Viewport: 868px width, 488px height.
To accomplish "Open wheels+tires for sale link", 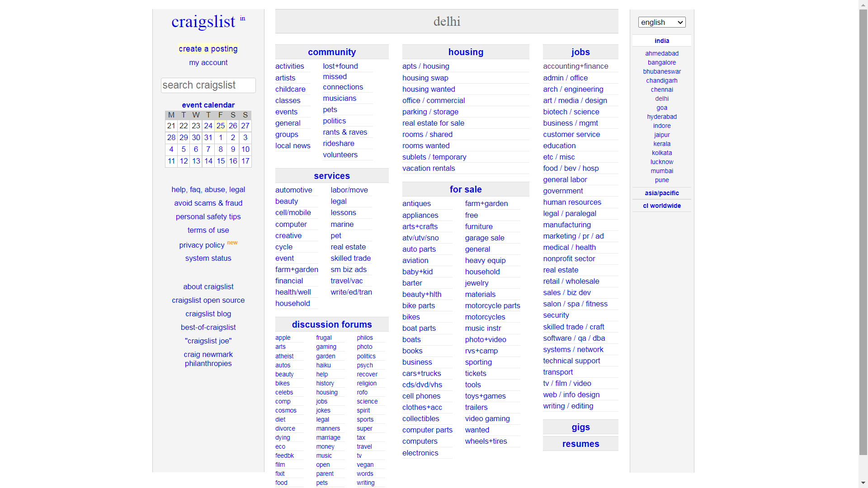I will pyautogui.click(x=486, y=441).
